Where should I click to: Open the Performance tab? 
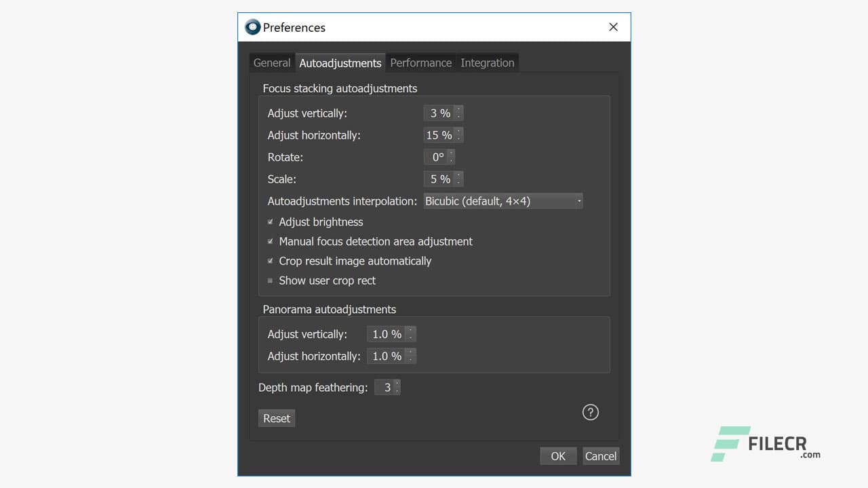[x=420, y=63]
